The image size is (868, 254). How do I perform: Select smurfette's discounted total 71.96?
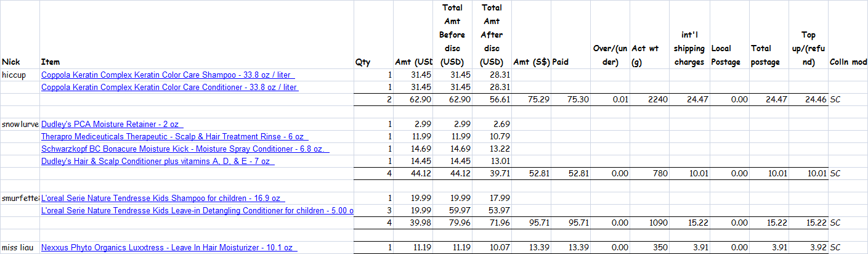point(492,223)
